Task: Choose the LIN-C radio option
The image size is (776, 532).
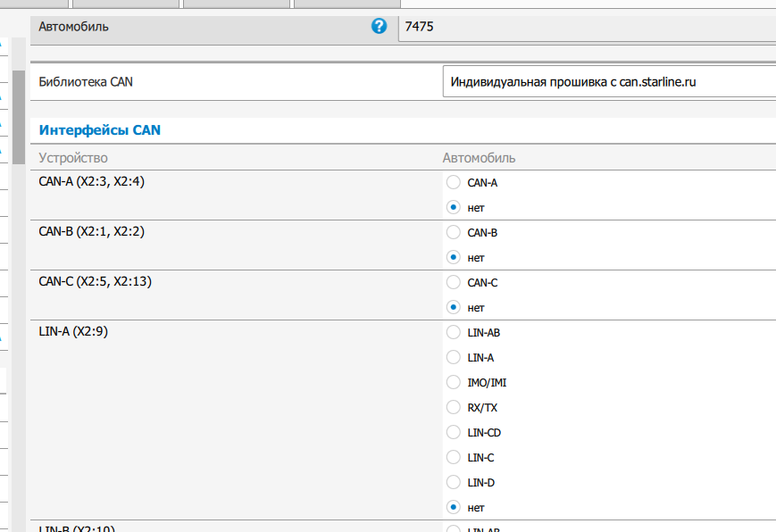Action: tap(454, 457)
